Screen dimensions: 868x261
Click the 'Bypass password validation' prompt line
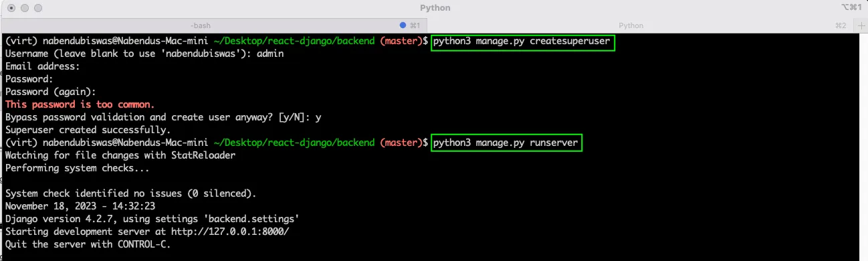pyautogui.click(x=163, y=117)
